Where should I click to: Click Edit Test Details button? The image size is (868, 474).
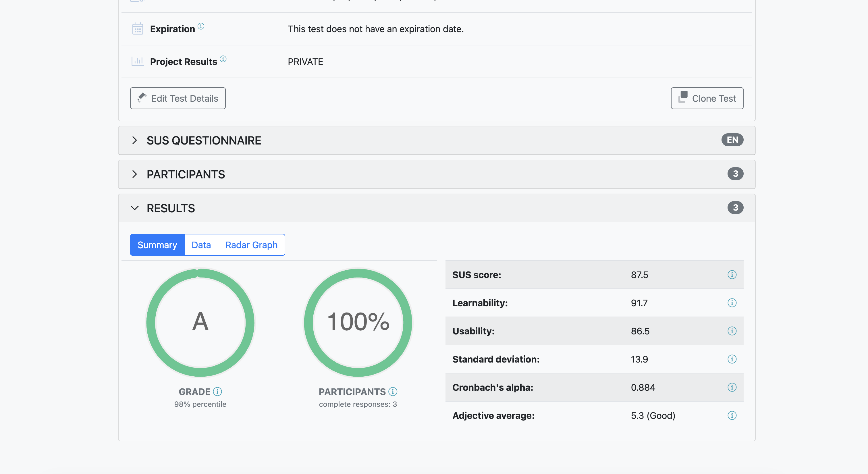click(178, 99)
